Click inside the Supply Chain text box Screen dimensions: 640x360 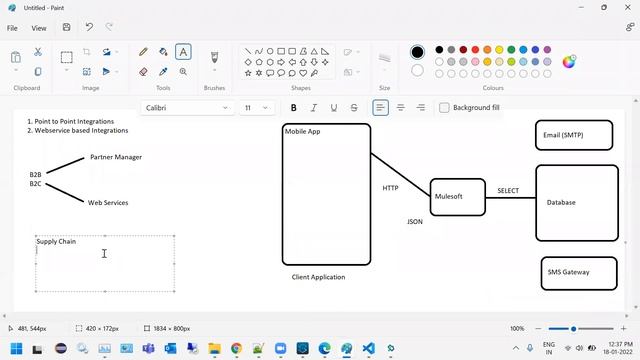click(x=105, y=264)
